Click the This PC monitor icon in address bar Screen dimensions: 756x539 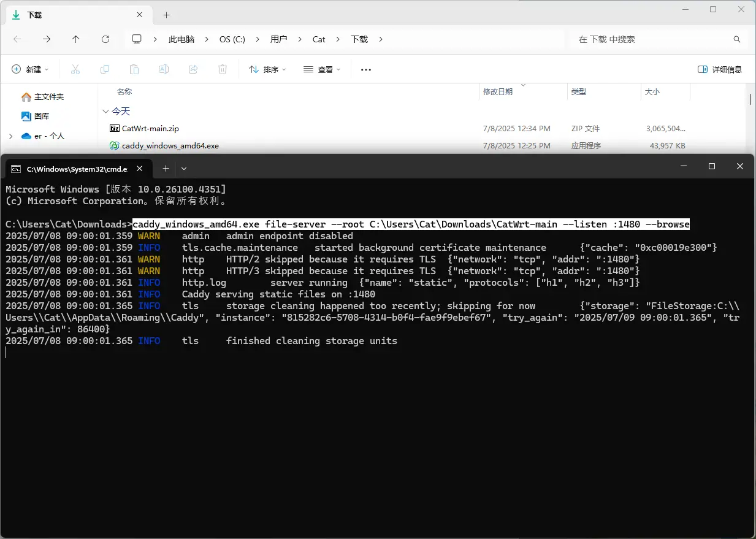(x=137, y=39)
